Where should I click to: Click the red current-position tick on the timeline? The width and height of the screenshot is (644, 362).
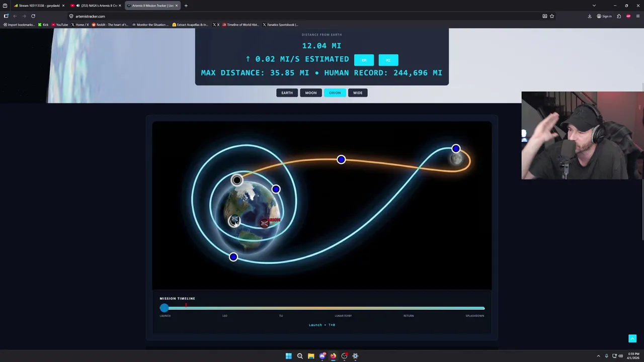186,305
